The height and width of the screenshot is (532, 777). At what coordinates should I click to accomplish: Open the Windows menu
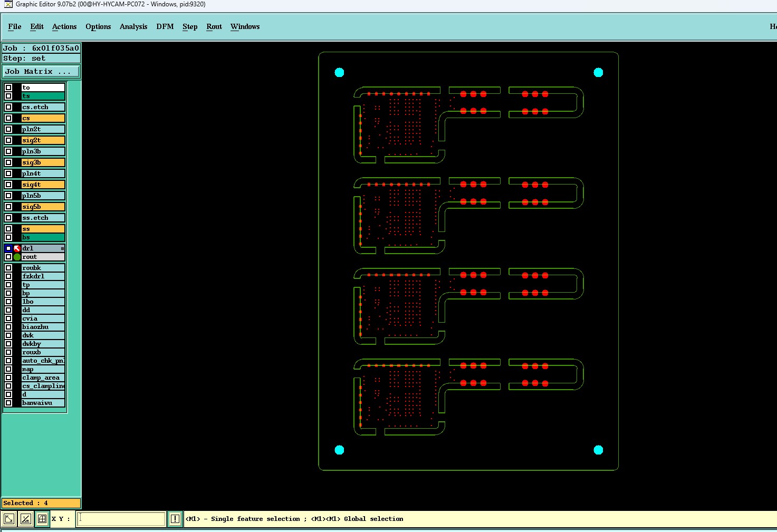pos(245,26)
